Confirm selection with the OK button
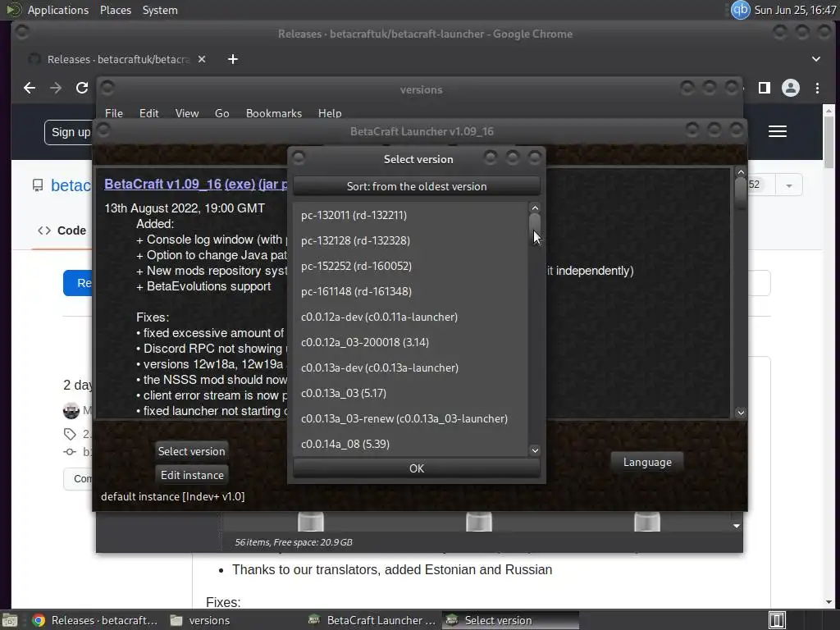This screenshot has height=630, width=840. pos(417,468)
